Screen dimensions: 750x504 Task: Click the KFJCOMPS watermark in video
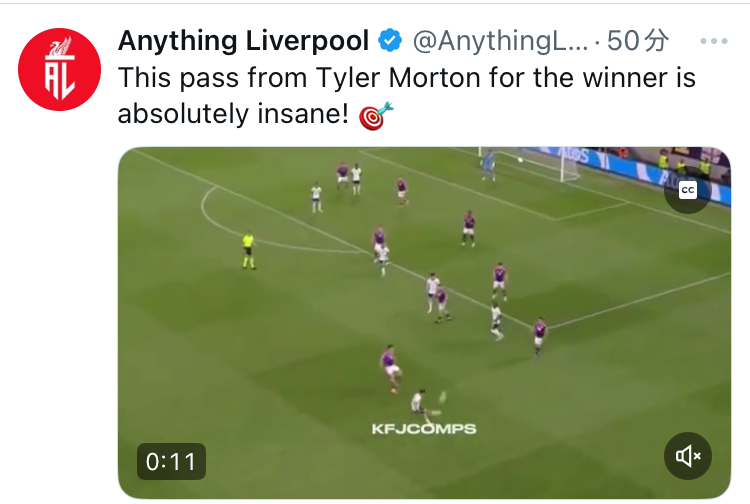pos(424,428)
